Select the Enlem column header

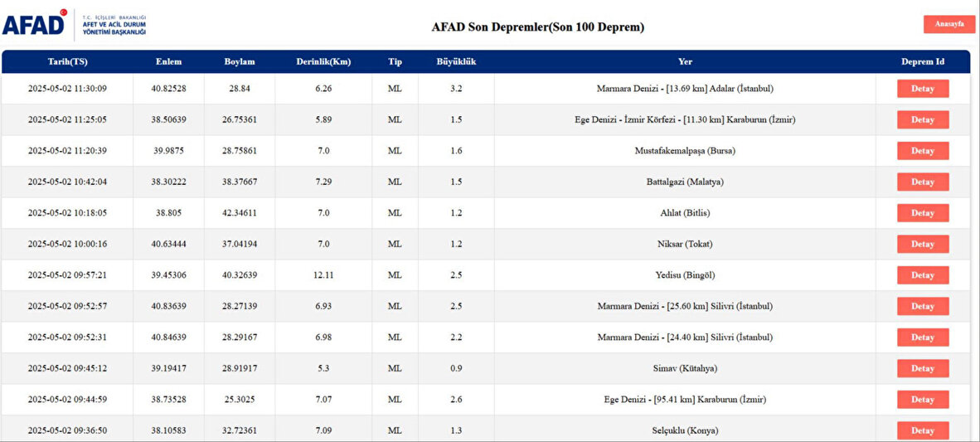tap(169, 62)
